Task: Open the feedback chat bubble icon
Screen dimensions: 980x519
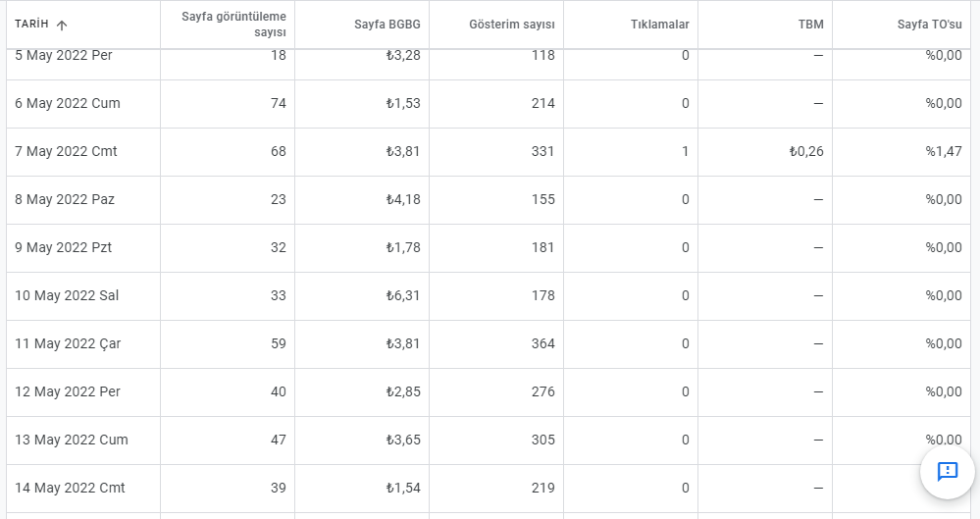Action: tap(948, 471)
